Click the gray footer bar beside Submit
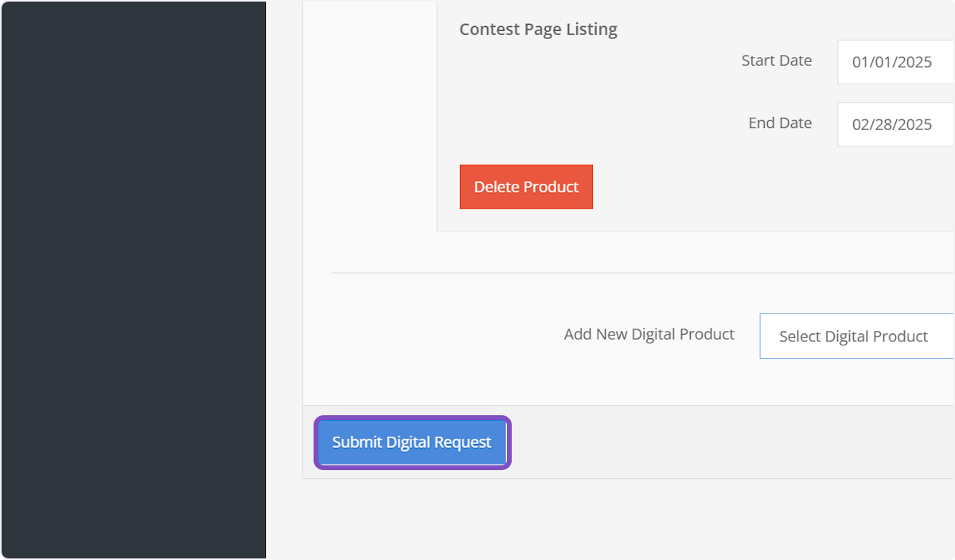Screen dimensions: 955x560 (716, 442)
